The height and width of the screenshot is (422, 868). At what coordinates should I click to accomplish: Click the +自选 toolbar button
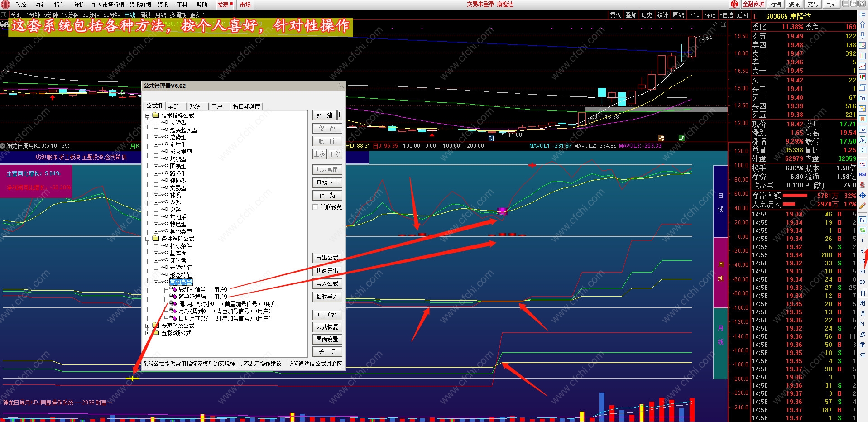coord(726,15)
